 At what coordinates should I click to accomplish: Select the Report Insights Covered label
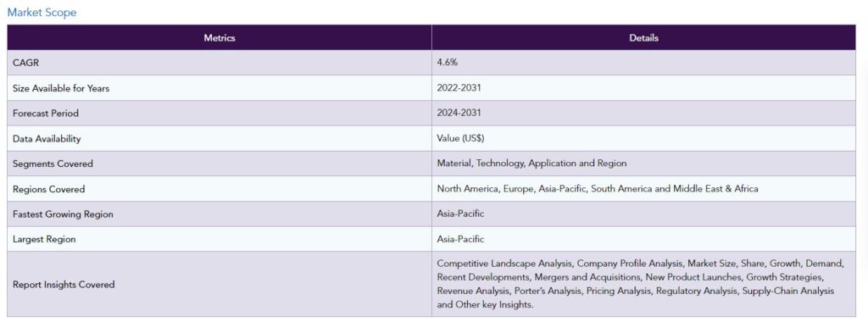click(64, 285)
